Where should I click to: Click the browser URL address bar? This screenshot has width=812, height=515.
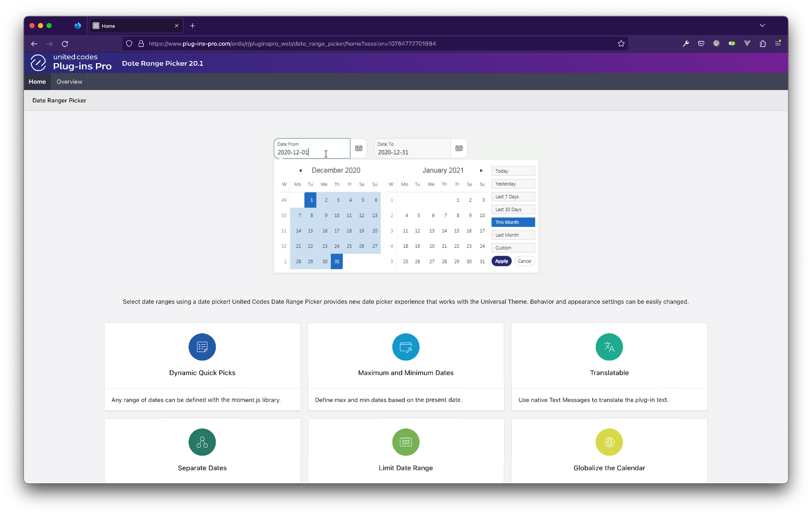pyautogui.click(x=375, y=44)
